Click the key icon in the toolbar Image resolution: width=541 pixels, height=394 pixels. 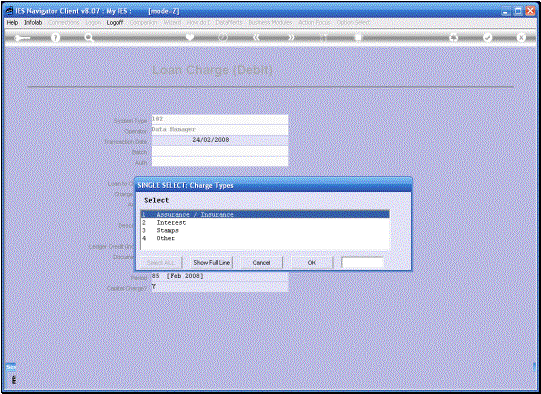pyautogui.click(x=22, y=38)
